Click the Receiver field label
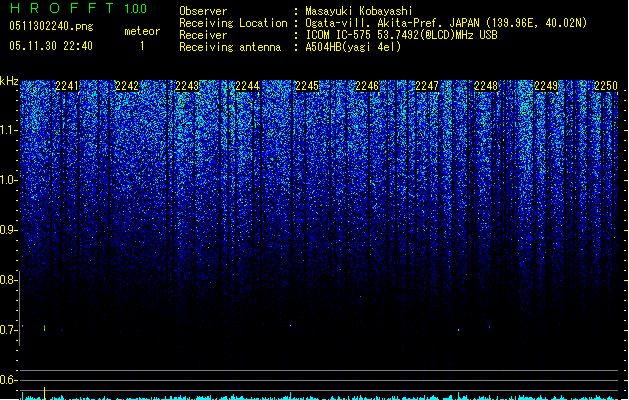 tap(203, 35)
